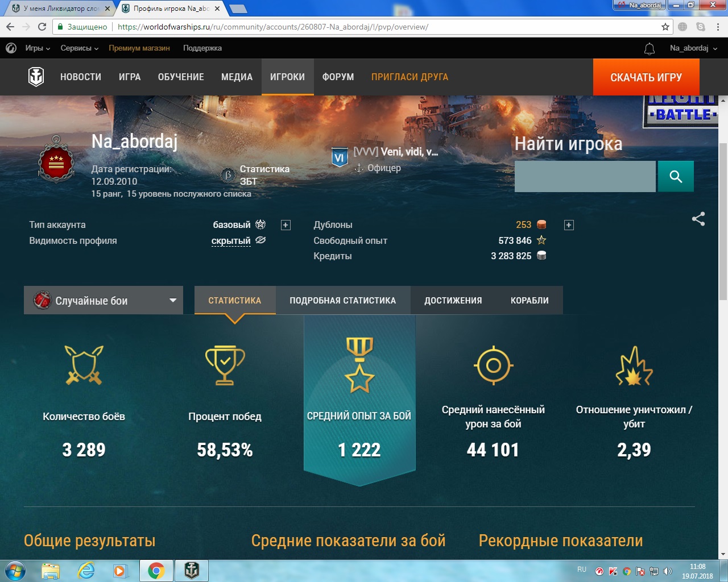Expand the Случайные бои battle type dropdown

[104, 300]
